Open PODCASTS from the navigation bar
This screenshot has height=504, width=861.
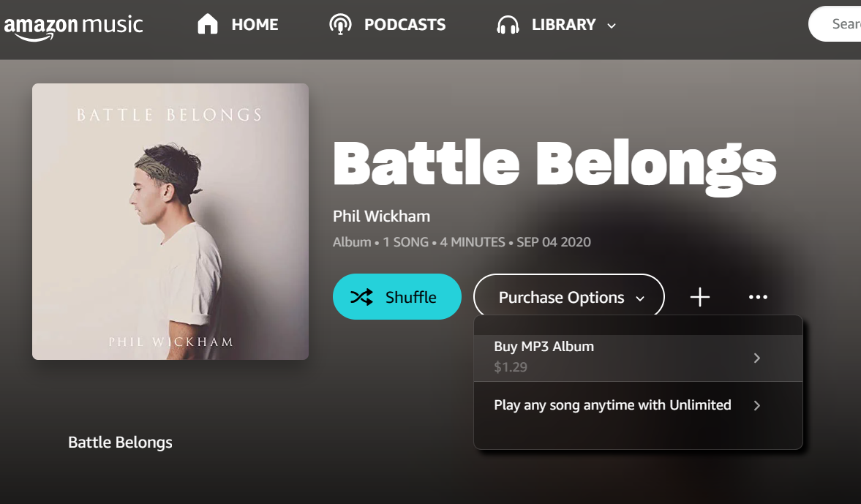click(x=405, y=23)
